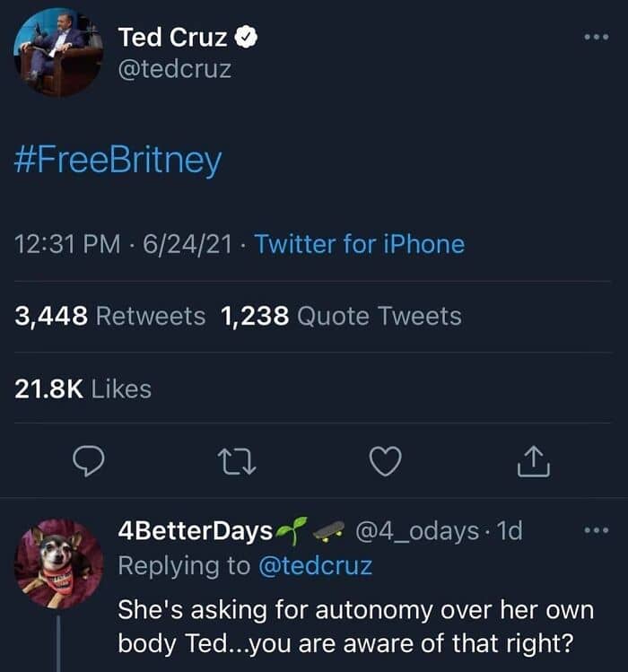Viewport: 628px width, 672px height.
Task: Open three-dot menu on 4BetterDays reply
Action: [597, 530]
